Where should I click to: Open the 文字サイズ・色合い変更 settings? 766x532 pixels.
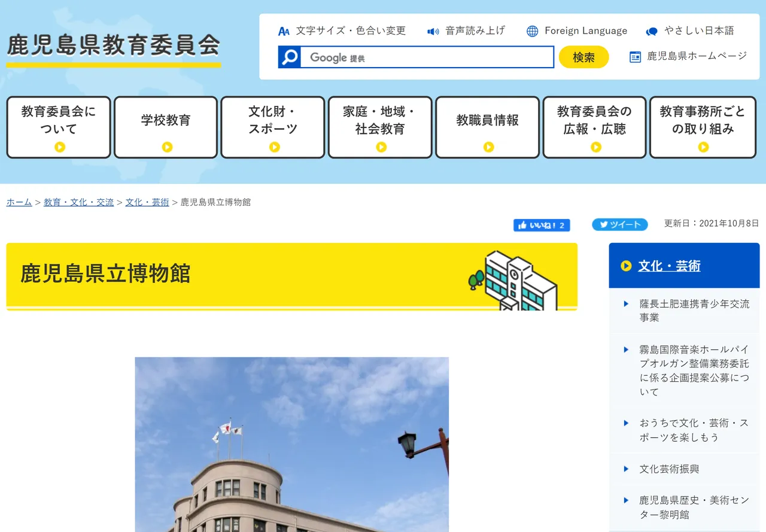[350, 31]
